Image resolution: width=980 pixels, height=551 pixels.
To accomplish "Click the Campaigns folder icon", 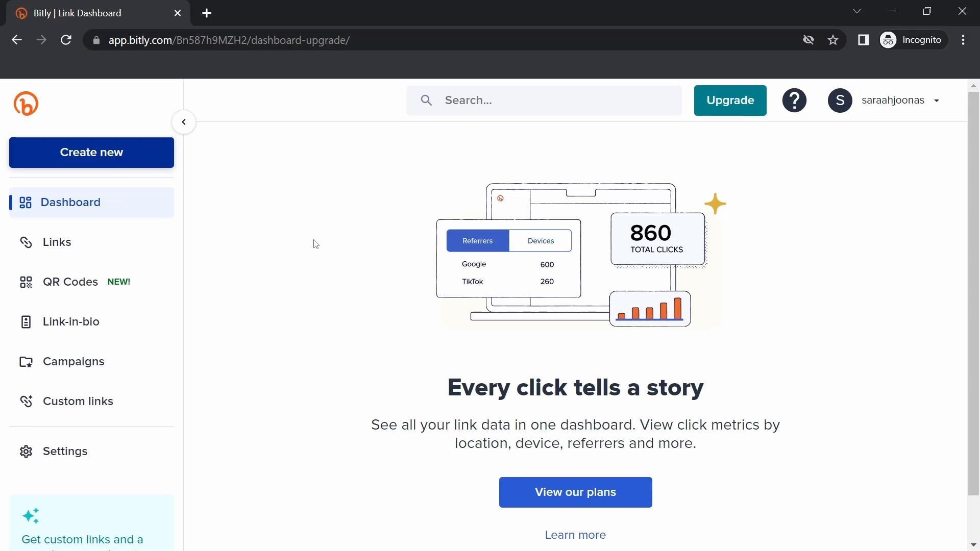I will [26, 362].
